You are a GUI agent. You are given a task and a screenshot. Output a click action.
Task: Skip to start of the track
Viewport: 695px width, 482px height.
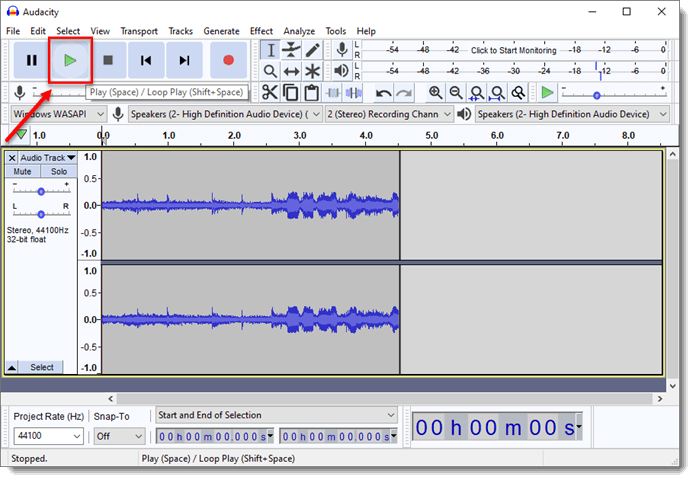click(146, 60)
